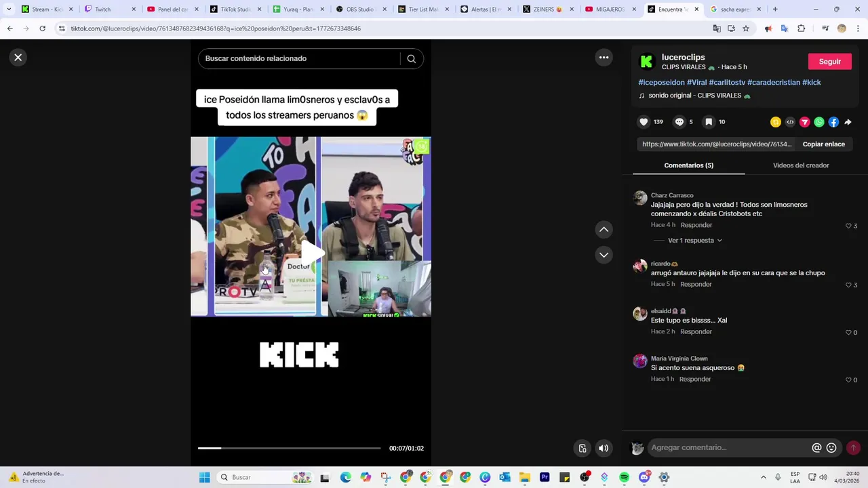The width and height of the screenshot is (868, 488).
Task: Reload the page
Action: (x=42, y=28)
